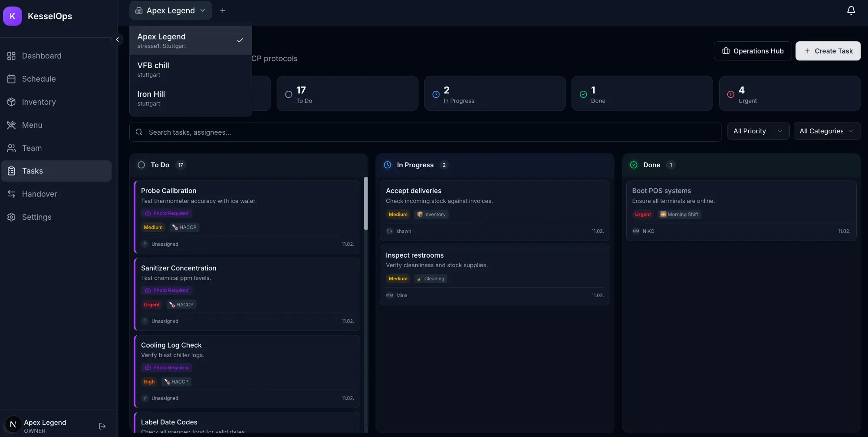
Task: Switch to the Tasks section
Action: 33,171
